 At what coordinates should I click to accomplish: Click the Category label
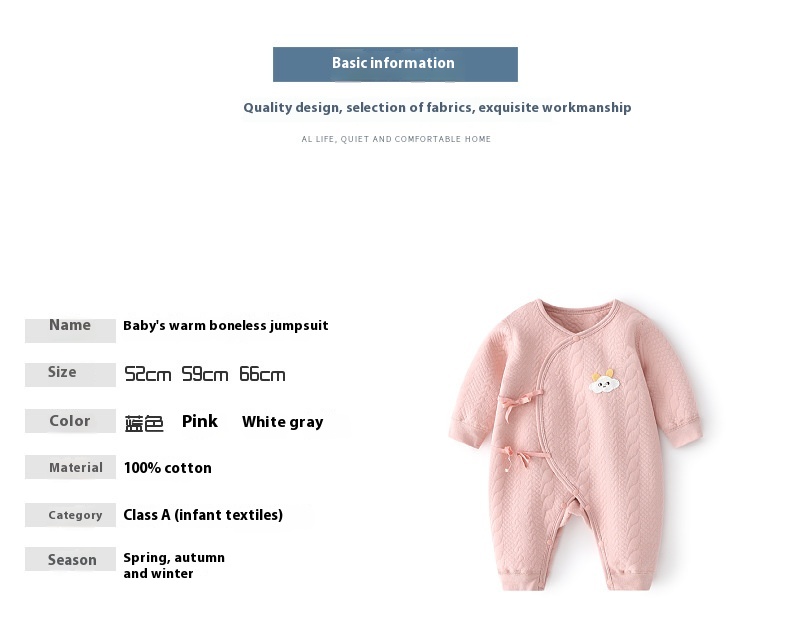coord(75,515)
